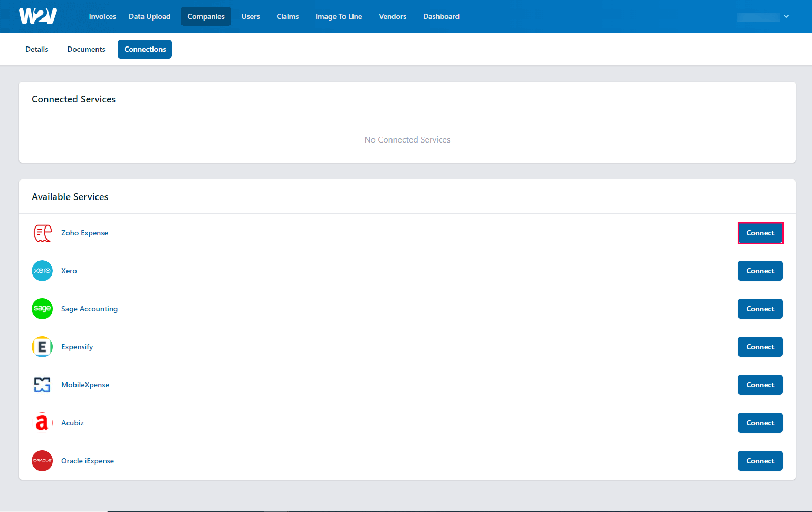Open the Dashboard page
This screenshot has width=812, height=512.
pyautogui.click(x=441, y=16)
